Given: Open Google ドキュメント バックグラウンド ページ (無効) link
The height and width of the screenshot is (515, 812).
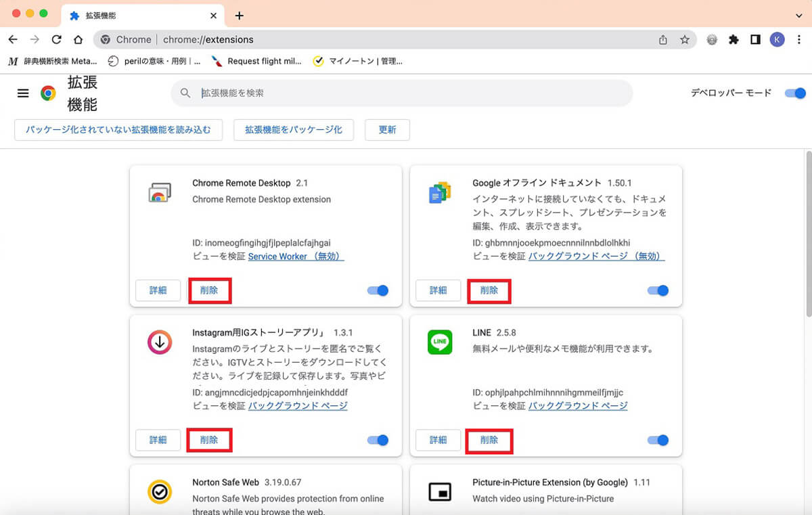Looking at the screenshot, I should pyautogui.click(x=596, y=256).
